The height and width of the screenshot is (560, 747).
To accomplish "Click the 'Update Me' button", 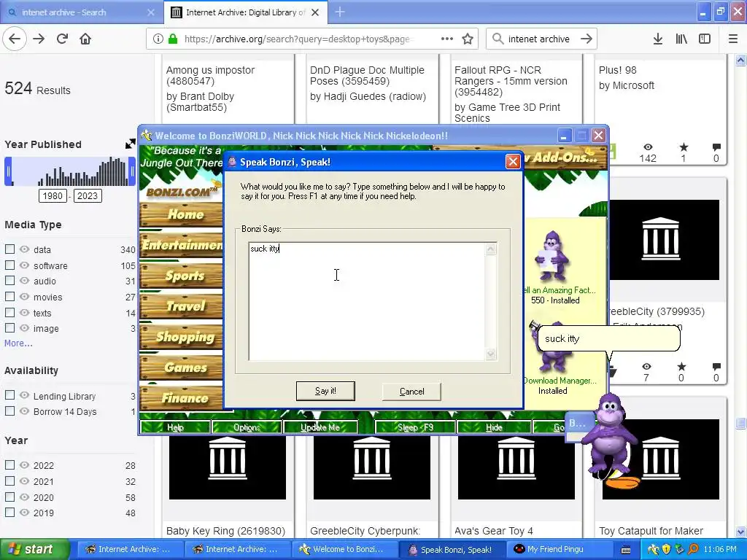I will 320,427.
